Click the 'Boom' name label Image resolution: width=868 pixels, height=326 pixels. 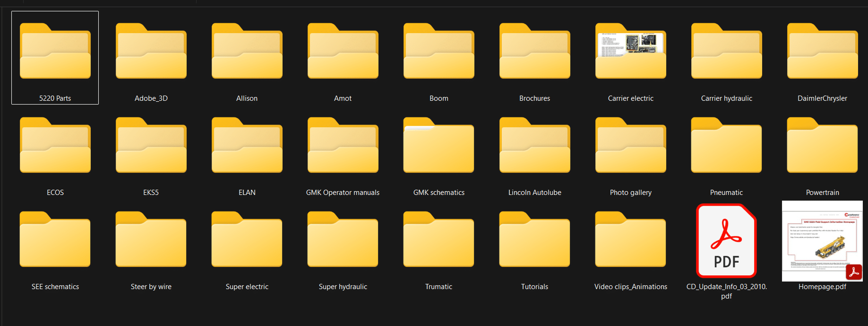pyautogui.click(x=439, y=98)
